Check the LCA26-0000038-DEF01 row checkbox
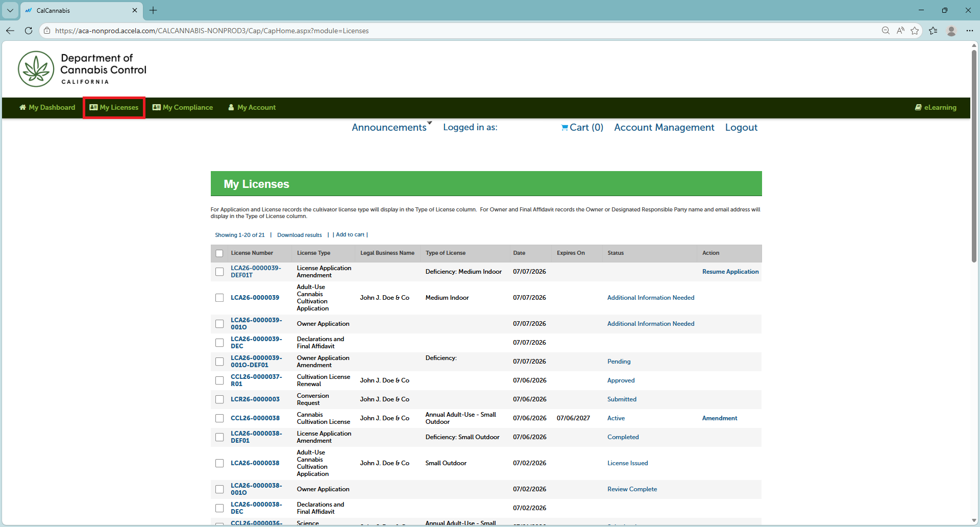Viewport: 980px width, 527px height. point(219,437)
